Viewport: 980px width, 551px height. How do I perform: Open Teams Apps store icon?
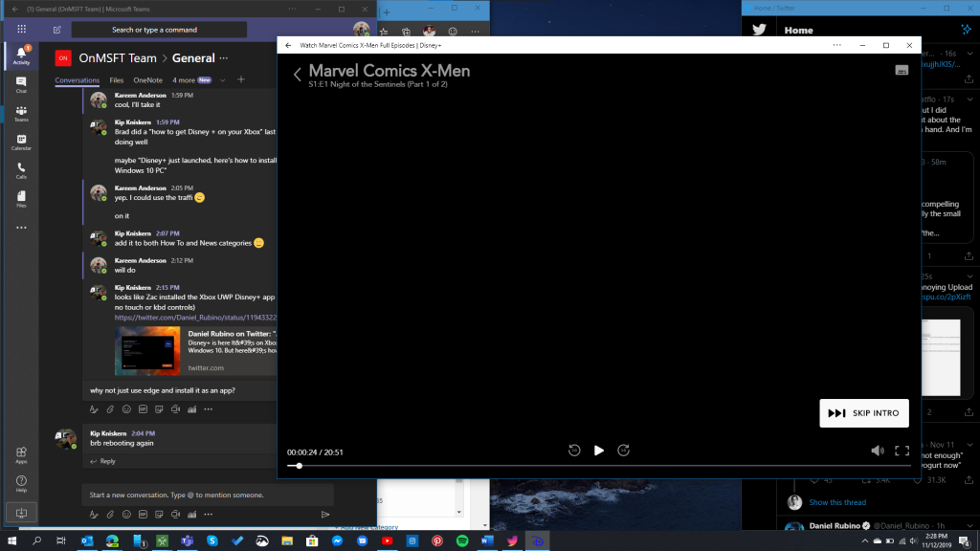tap(21, 454)
